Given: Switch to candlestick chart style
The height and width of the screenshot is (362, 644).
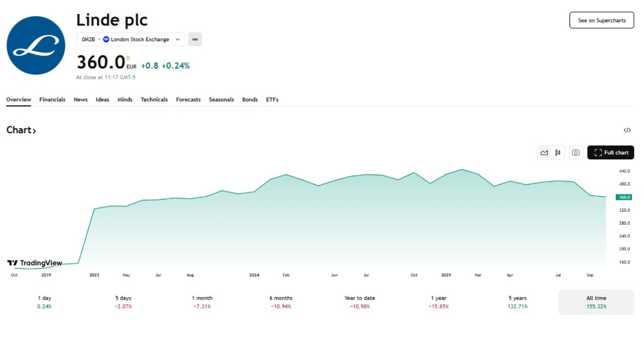Looking at the screenshot, I should coord(557,152).
